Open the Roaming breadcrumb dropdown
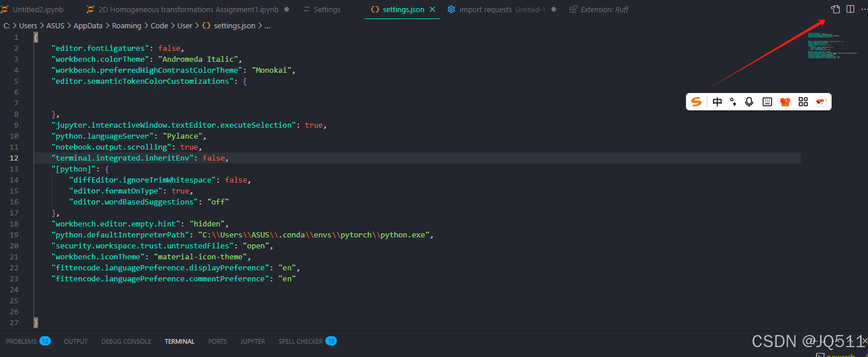The image size is (868, 357). [x=127, y=25]
